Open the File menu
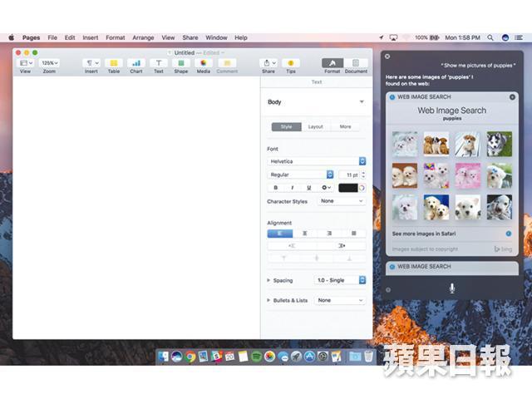The width and height of the screenshot is (532, 399). coord(52,37)
